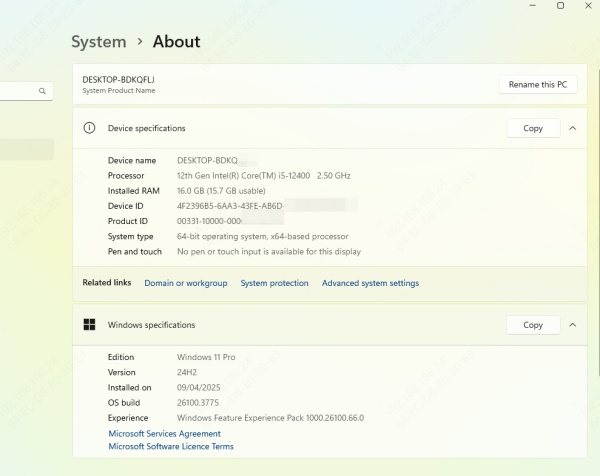Click the OS build number 26100.3775
The image size is (600, 476).
click(198, 403)
